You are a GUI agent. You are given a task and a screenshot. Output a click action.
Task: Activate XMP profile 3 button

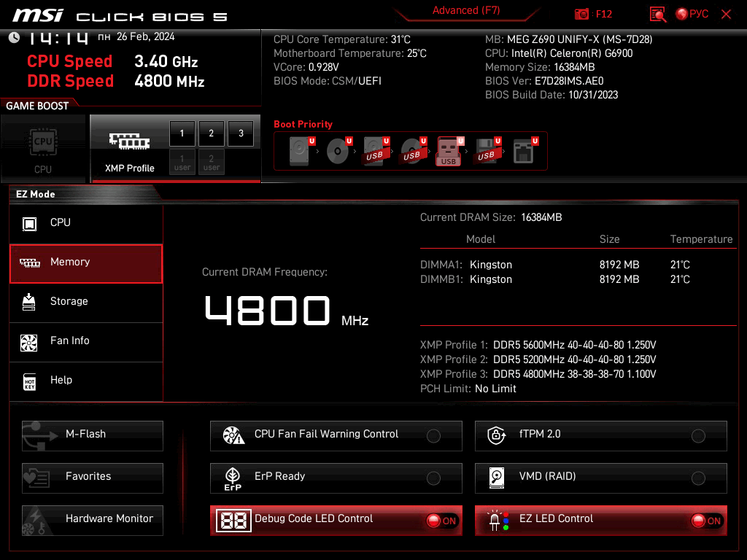[241, 133]
